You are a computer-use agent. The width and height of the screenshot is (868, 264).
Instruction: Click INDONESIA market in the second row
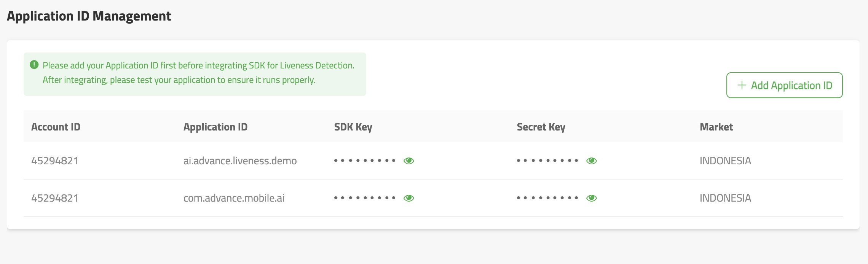tap(725, 198)
